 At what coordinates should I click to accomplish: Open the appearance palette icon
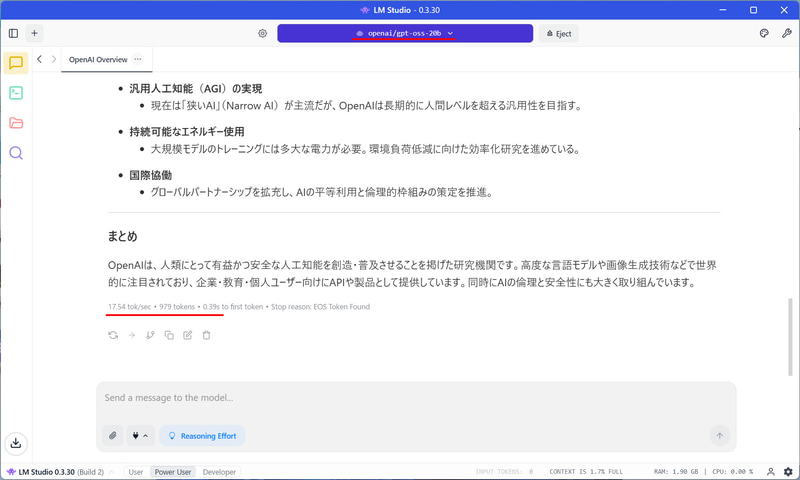coord(764,33)
